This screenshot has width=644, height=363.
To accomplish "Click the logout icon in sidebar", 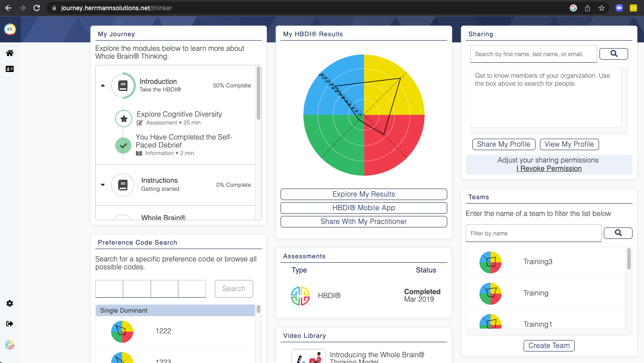I will click(x=10, y=324).
